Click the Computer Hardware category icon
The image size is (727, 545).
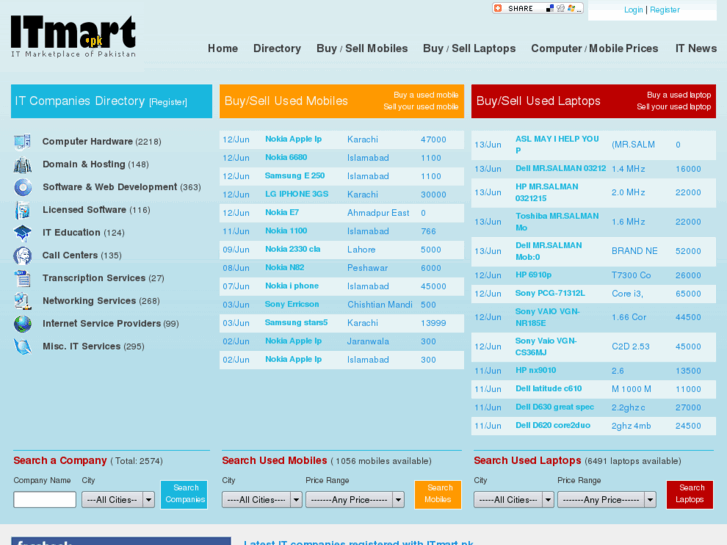(x=22, y=141)
